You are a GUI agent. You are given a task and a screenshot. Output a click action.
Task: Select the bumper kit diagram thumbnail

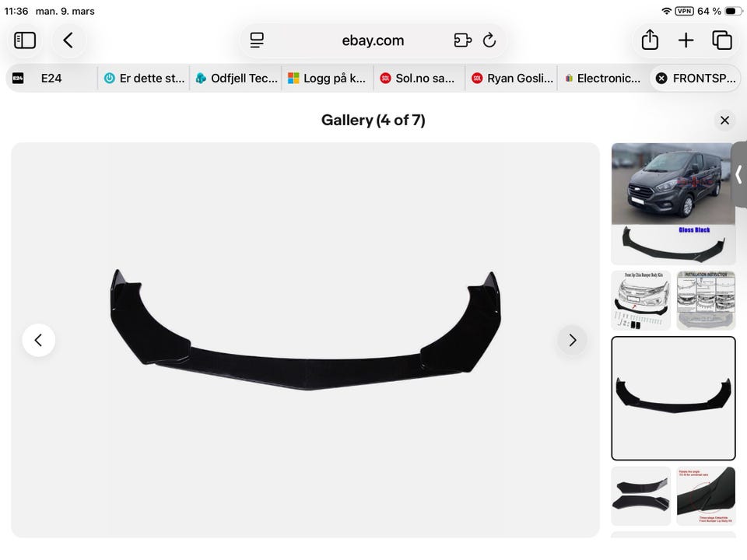tap(641, 300)
